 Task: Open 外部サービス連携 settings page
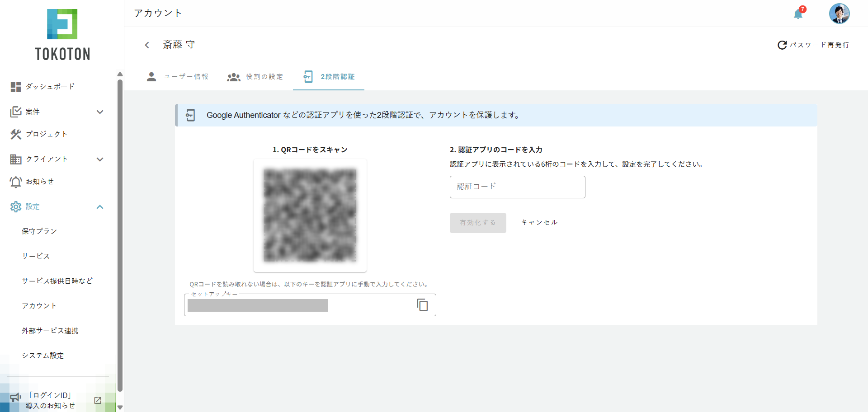pyautogui.click(x=50, y=331)
